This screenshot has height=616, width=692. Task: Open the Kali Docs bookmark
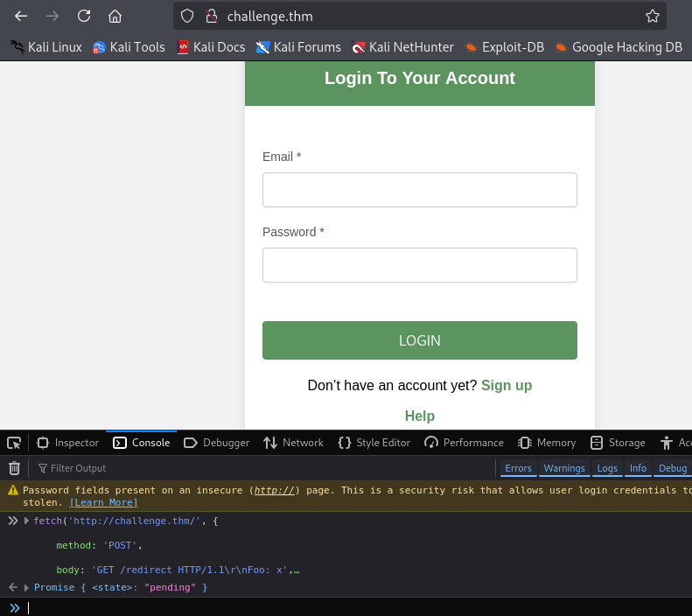[x=211, y=46]
